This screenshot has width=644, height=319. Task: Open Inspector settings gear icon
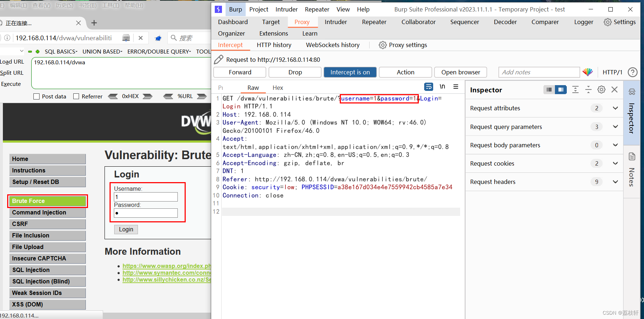602,90
